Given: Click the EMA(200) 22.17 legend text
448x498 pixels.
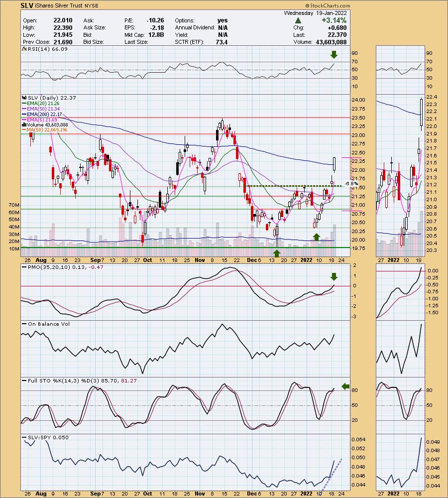Looking at the screenshot, I should click(44, 115).
